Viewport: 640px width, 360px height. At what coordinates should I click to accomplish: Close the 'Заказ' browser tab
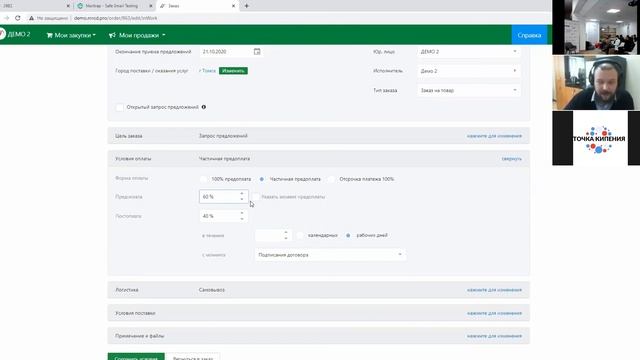pos(233,6)
